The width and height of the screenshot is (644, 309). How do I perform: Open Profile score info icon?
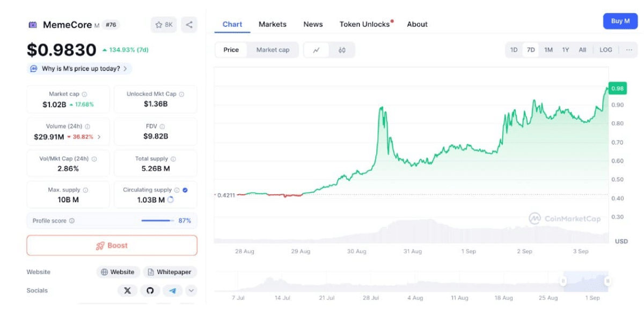(72, 221)
